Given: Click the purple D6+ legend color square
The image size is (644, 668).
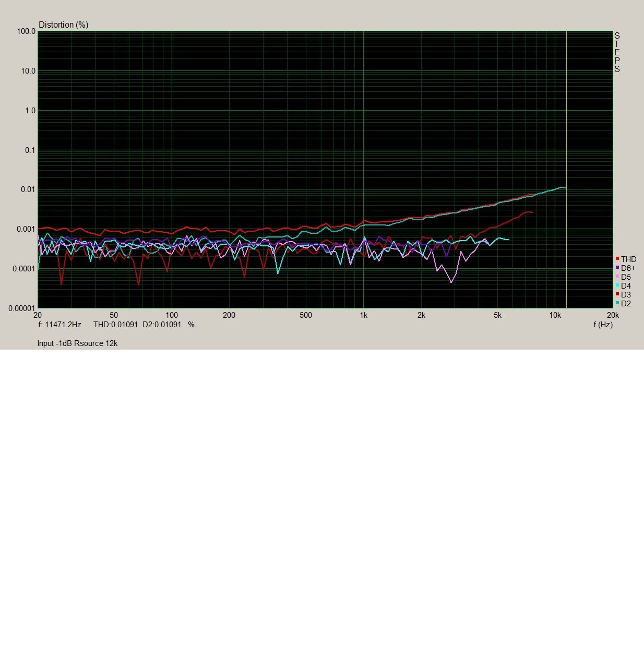Looking at the screenshot, I should [617, 268].
